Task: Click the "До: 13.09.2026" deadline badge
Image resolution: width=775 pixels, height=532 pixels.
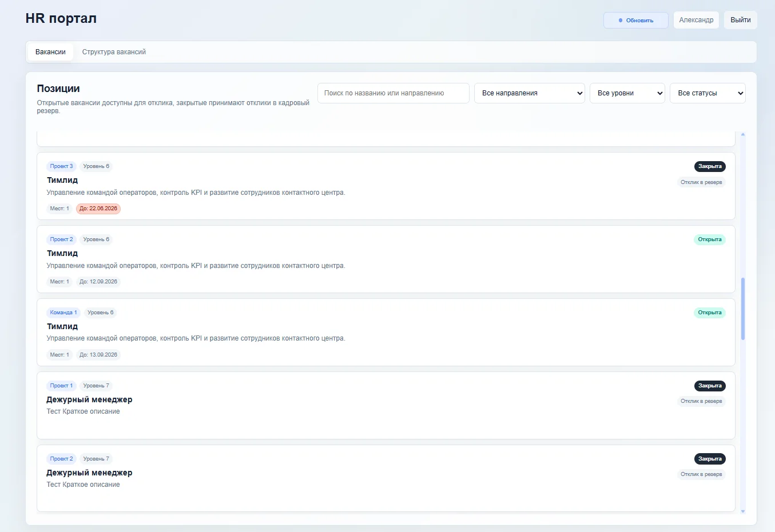Action: pyautogui.click(x=98, y=355)
